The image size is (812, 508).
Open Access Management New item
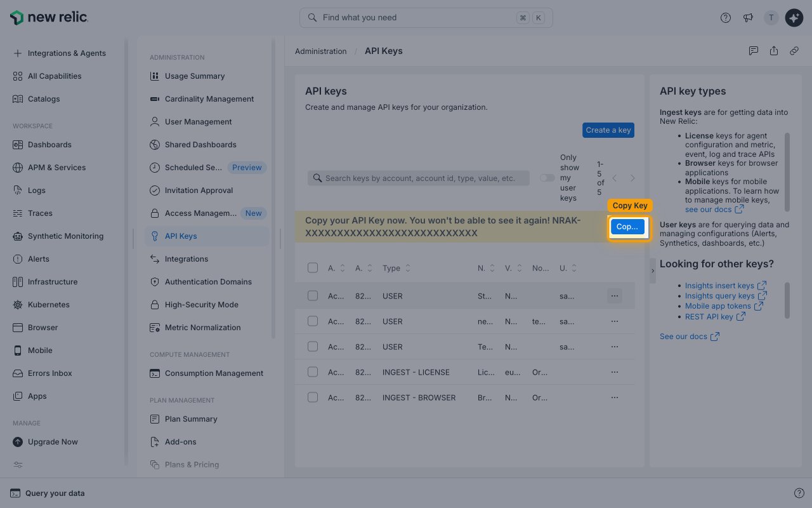[207, 213]
